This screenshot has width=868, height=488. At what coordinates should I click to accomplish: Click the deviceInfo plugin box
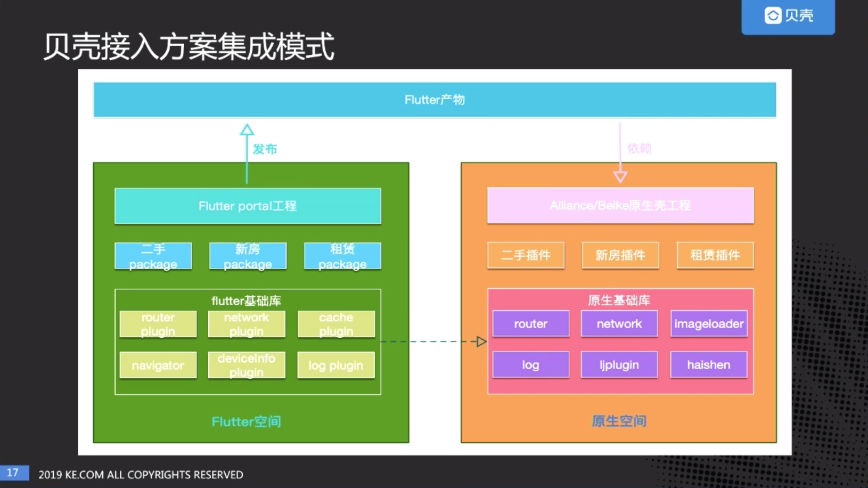(247, 365)
